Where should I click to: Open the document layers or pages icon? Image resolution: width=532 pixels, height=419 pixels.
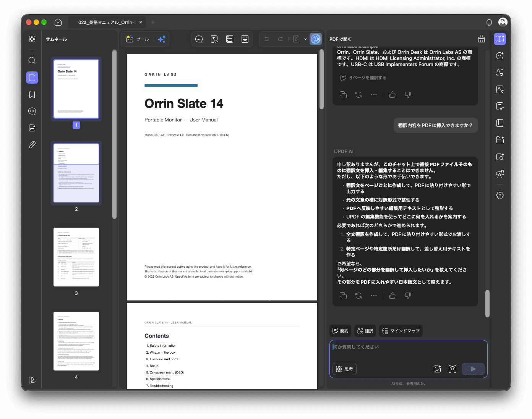coord(32,128)
